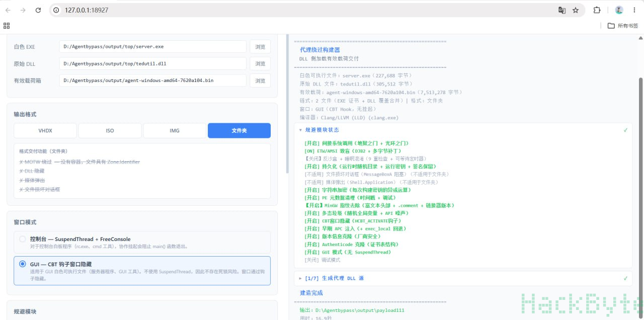Open the apps grid shortcut
644x320 pixels.
7,26
